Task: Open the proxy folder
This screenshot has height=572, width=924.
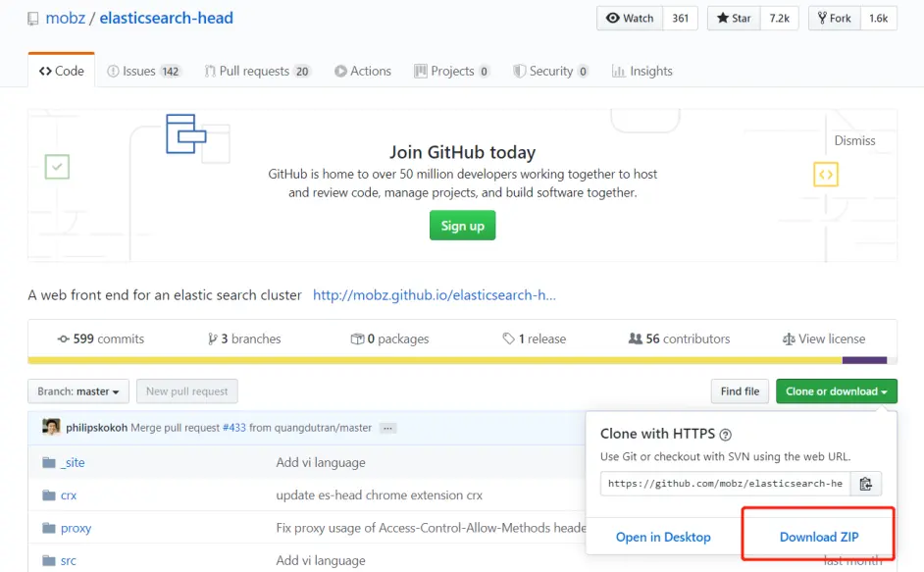Action: tap(76, 529)
